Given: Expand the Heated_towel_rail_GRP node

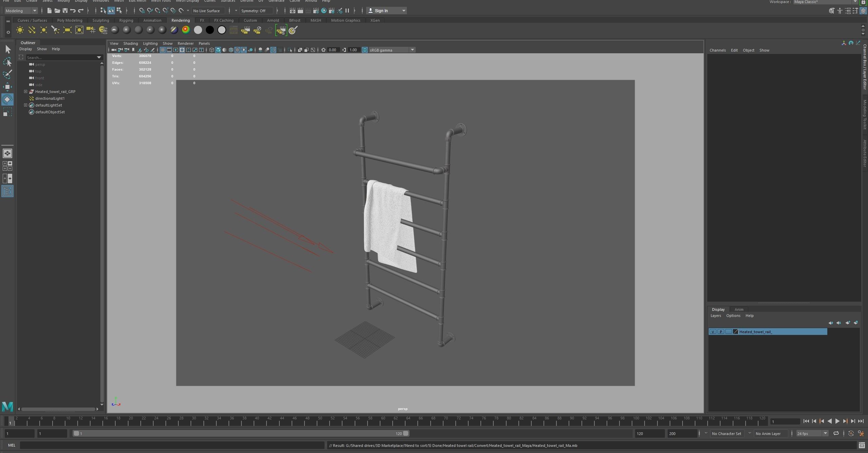Looking at the screenshot, I should coord(25,92).
